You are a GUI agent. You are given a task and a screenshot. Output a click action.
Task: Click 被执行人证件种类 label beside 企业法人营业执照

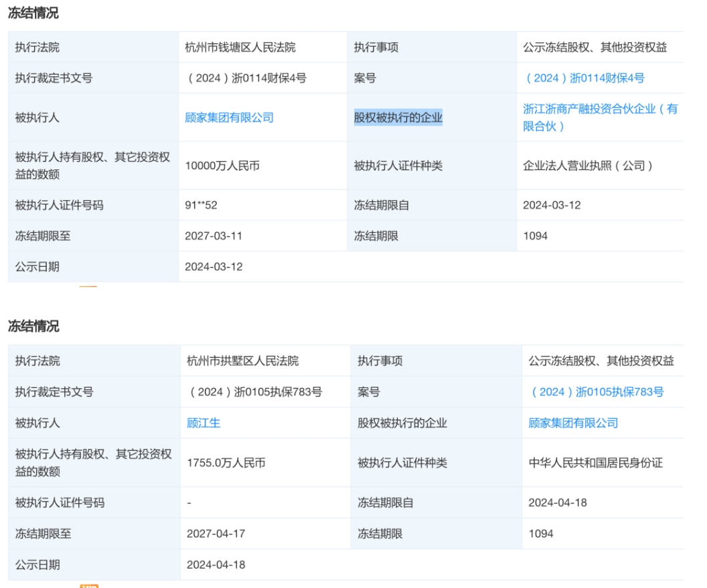point(398,165)
